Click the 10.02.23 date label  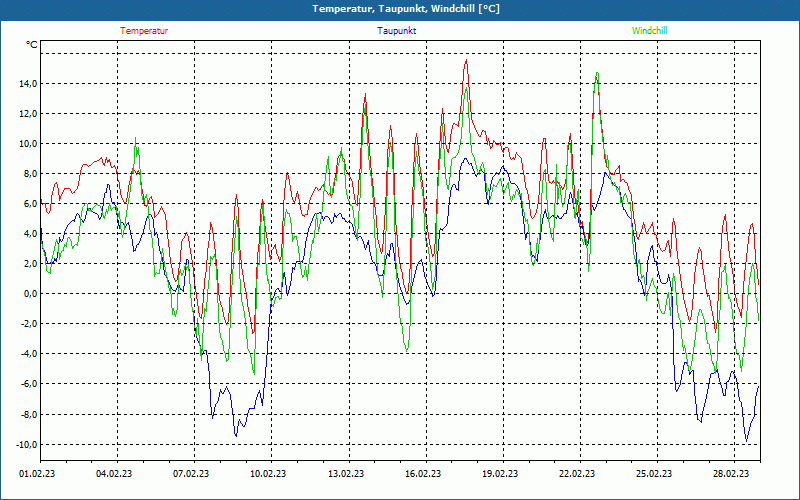coord(268,473)
